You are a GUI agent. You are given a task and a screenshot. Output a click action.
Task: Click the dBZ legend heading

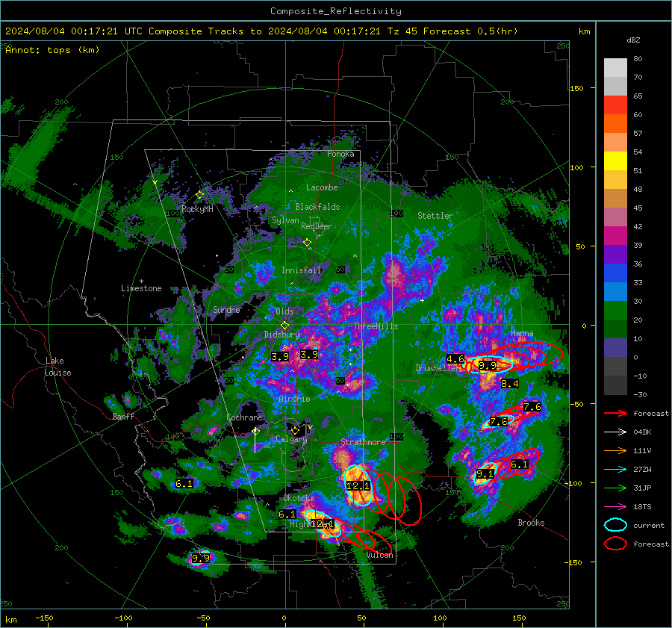(x=633, y=40)
